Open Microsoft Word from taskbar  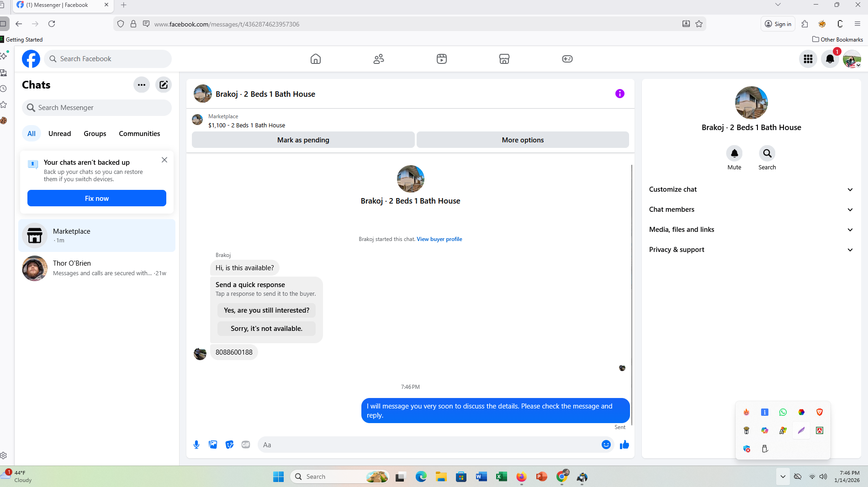pyautogui.click(x=481, y=477)
